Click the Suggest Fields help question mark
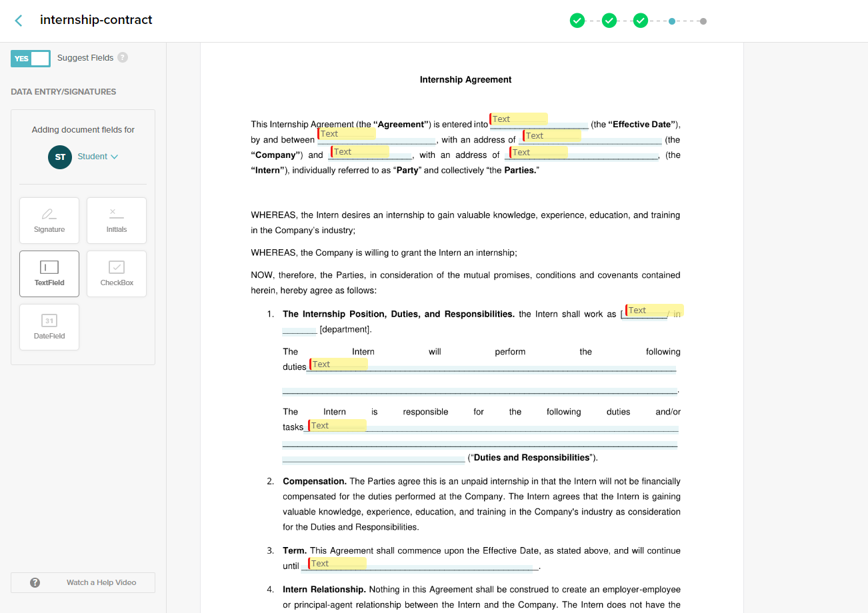 click(x=122, y=57)
